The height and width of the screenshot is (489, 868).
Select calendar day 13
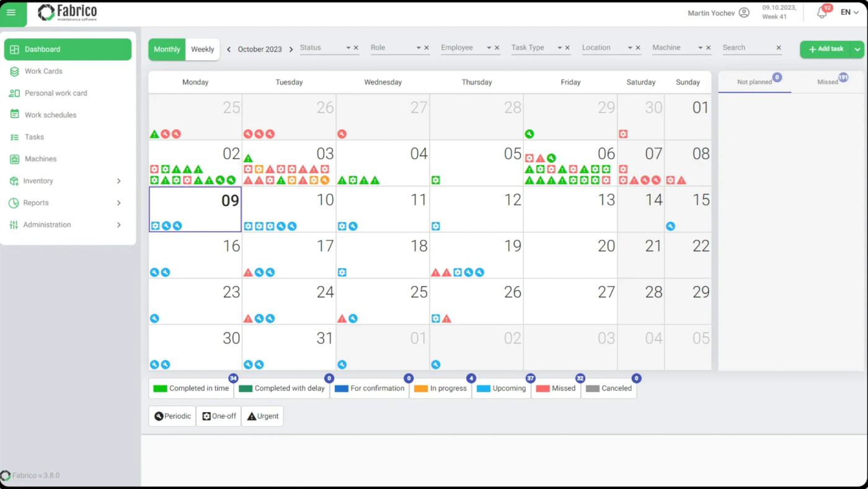click(570, 209)
